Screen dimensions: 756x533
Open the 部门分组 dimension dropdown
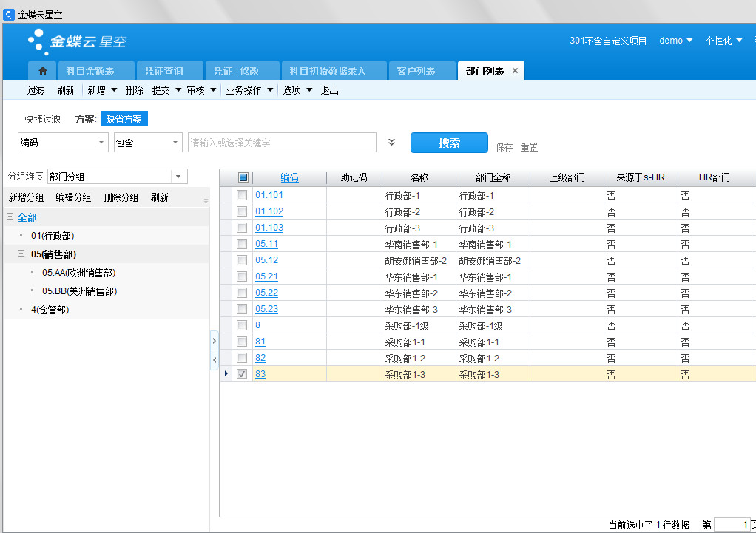[x=179, y=177]
